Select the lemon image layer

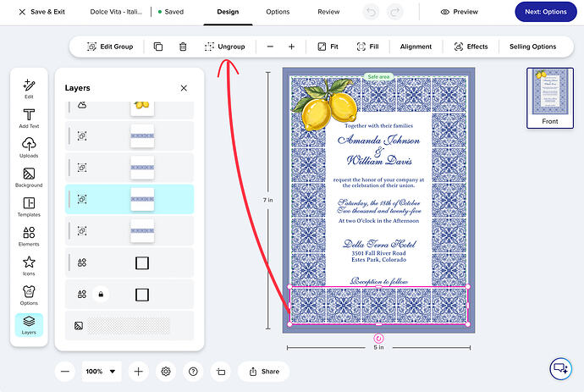(129, 108)
